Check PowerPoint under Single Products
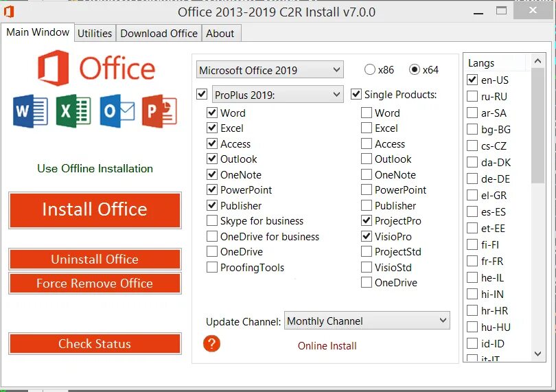The height and width of the screenshot is (392, 556). 367,189
